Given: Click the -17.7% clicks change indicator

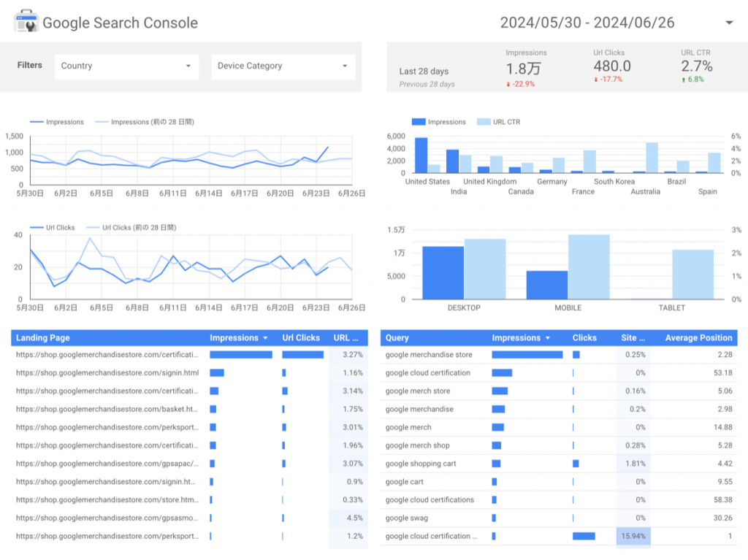Looking at the screenshot, I should 608,79.
